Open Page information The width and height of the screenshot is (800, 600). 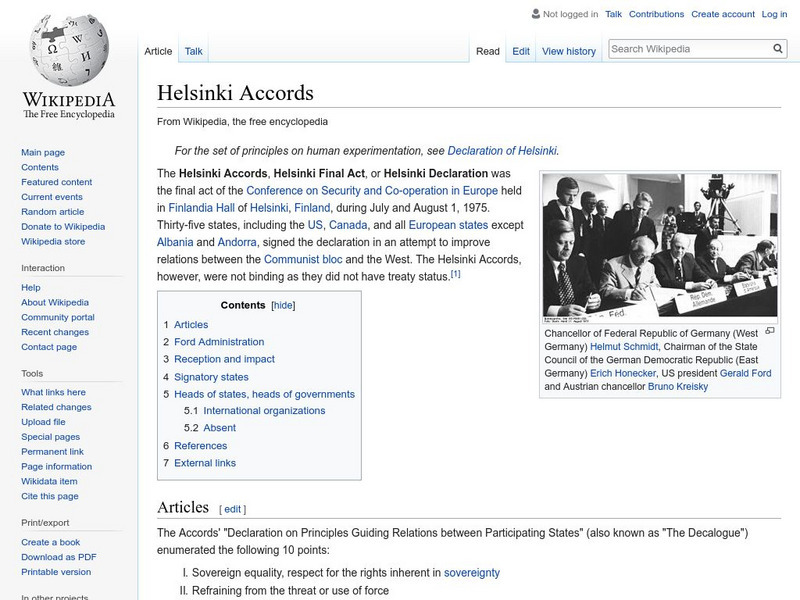point(57,466)
